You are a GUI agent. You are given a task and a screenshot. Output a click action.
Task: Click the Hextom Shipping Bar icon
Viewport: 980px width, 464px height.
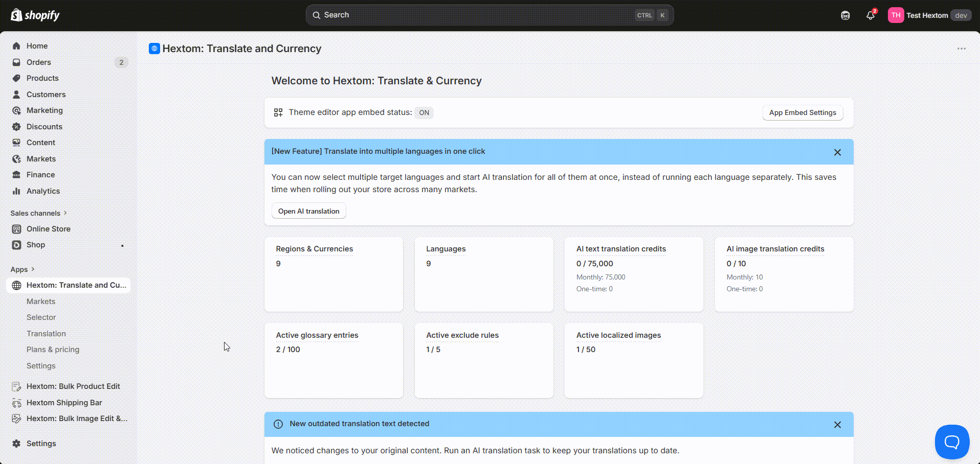16,403
